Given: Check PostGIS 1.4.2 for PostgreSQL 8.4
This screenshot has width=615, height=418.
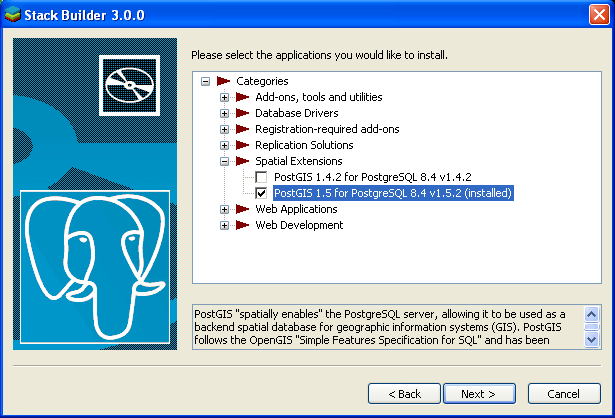Looking at the screenshot, I should [261, 177].
